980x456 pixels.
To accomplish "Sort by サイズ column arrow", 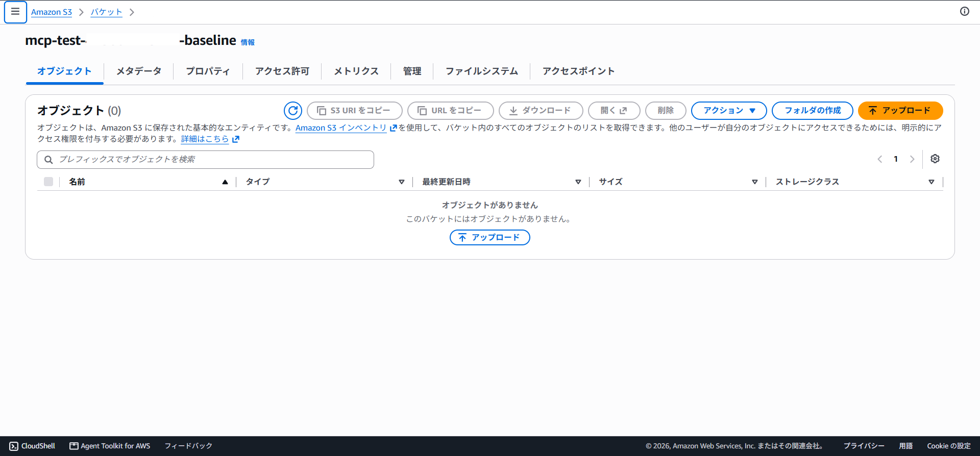I will coord(755,182).
